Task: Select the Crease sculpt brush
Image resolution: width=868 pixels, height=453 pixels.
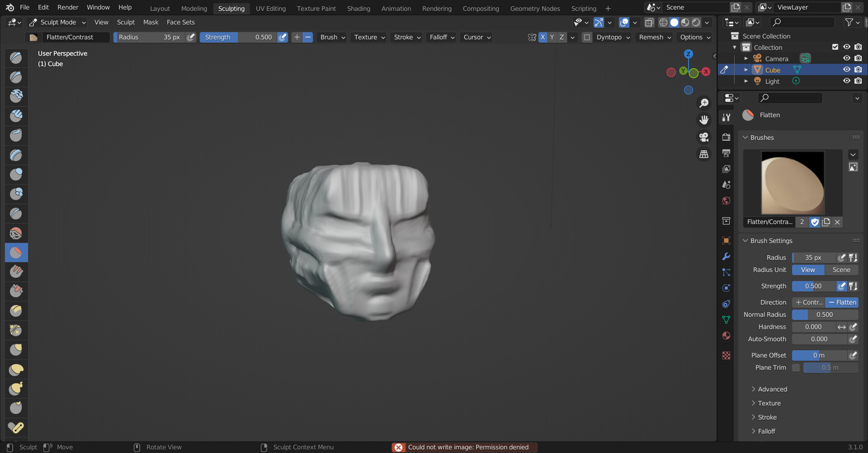Action: coord(16,213)
